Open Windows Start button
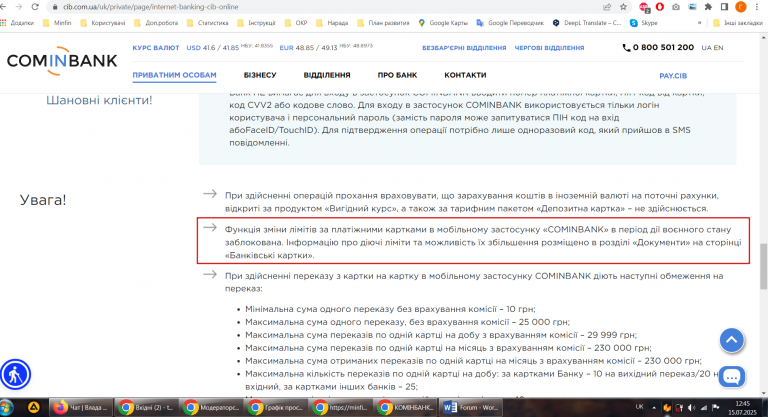Viewport: 768px width, 417px height. 7,407
